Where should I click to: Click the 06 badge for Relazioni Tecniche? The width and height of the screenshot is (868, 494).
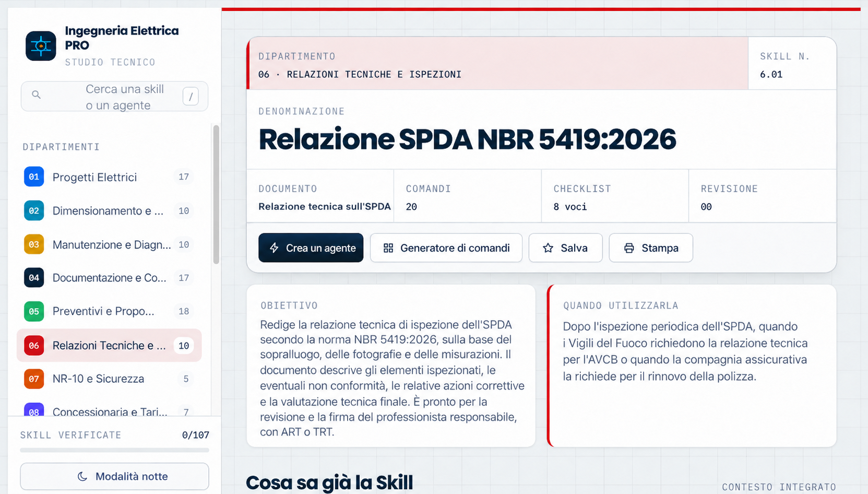[34, 346]
